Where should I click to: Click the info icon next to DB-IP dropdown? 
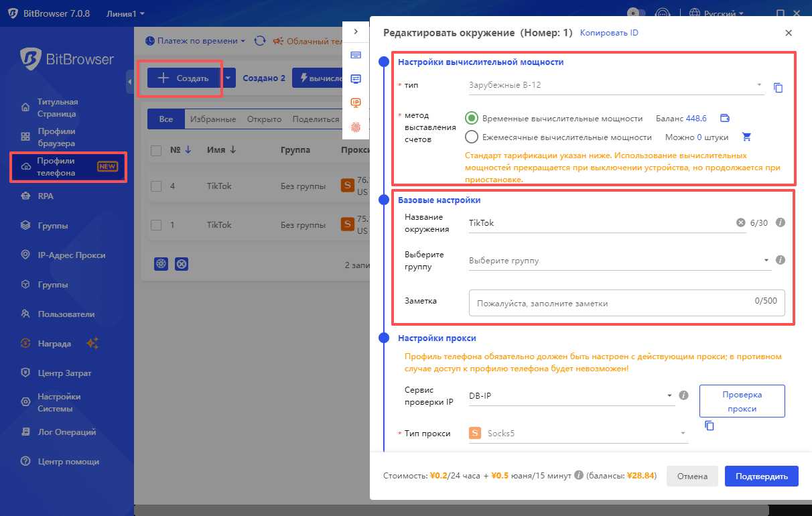click(x=683, y=395)
